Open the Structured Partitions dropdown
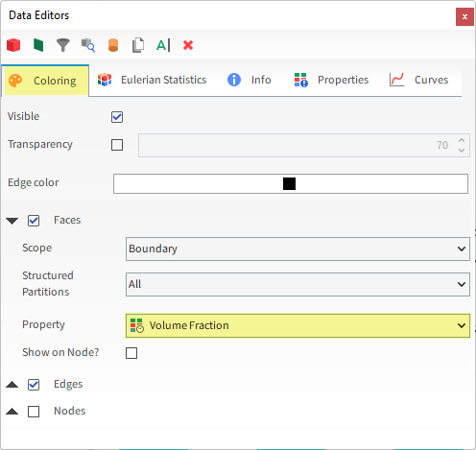The width and height of the screenshot is (476, 450). pos(297,284)
